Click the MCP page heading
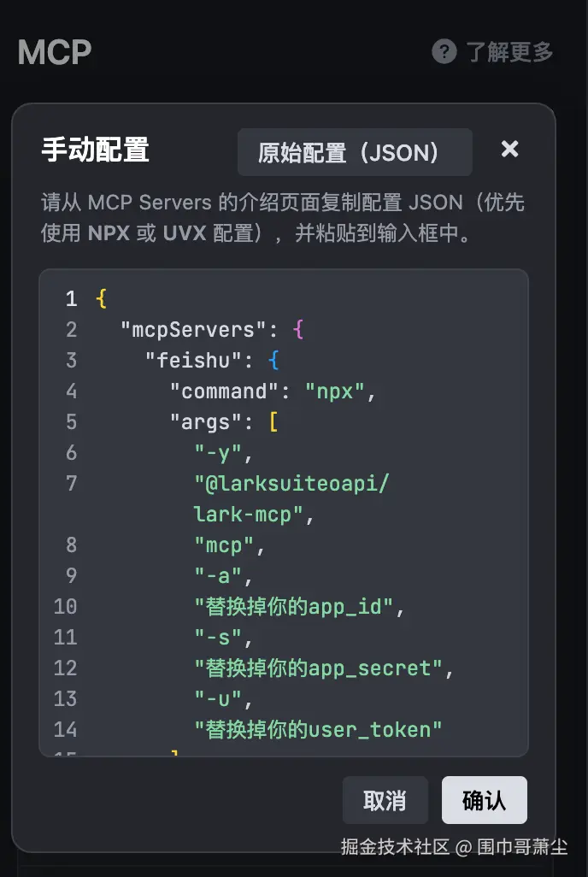 (54, 52)
